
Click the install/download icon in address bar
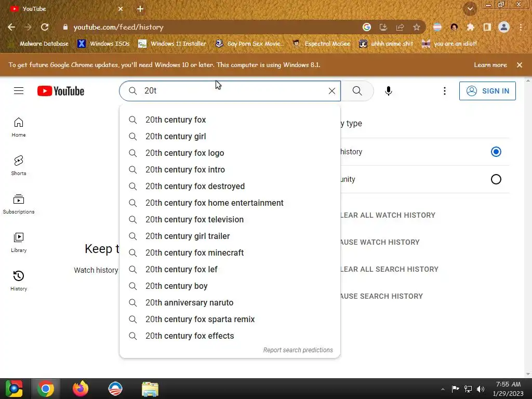pos(383,27)
